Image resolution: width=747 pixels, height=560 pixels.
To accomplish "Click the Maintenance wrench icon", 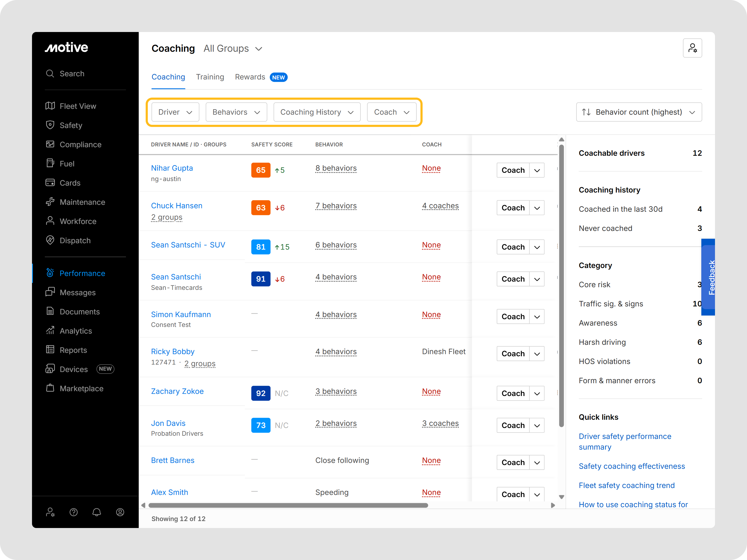I will click(x=50, y=202).
